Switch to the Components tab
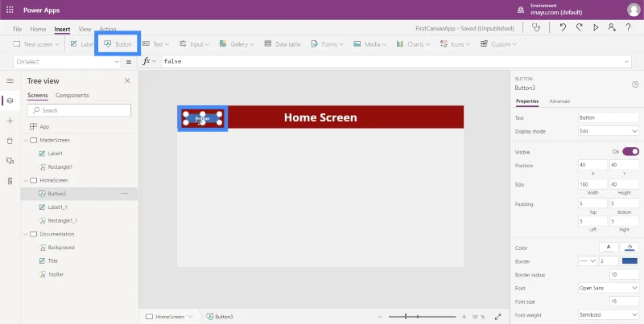This screenshot has height=324, width=644. click(72, 95)
